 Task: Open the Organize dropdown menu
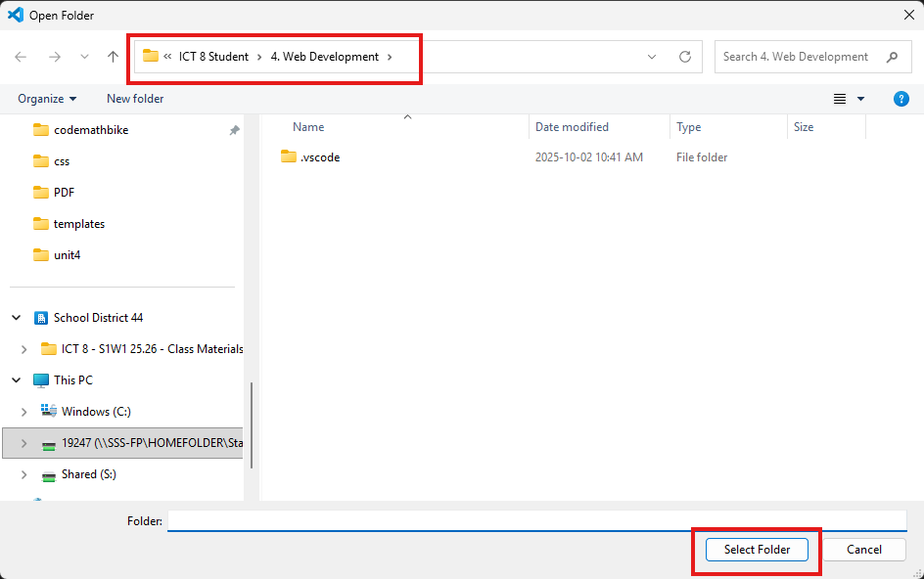45,98
